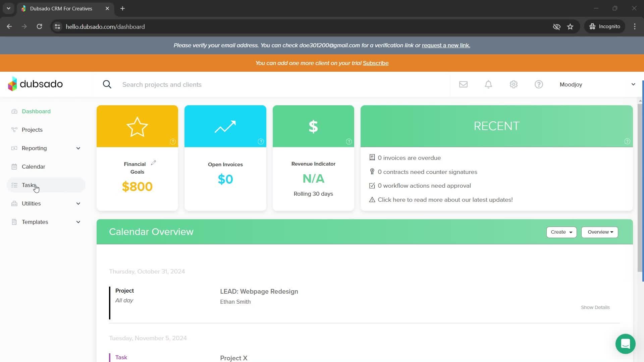Reload the page

click(39, 26)
